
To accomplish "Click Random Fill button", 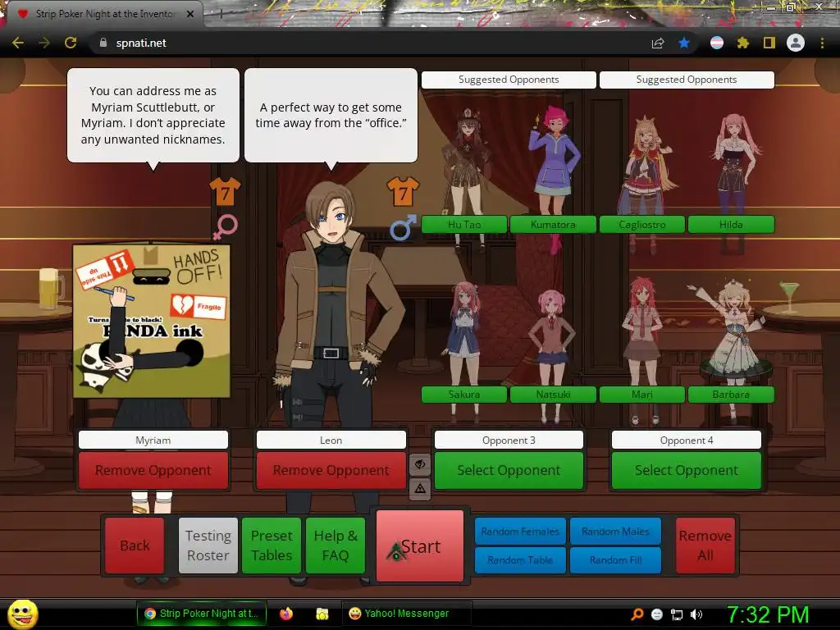I will pyautogui.click(x=615, y=559).
